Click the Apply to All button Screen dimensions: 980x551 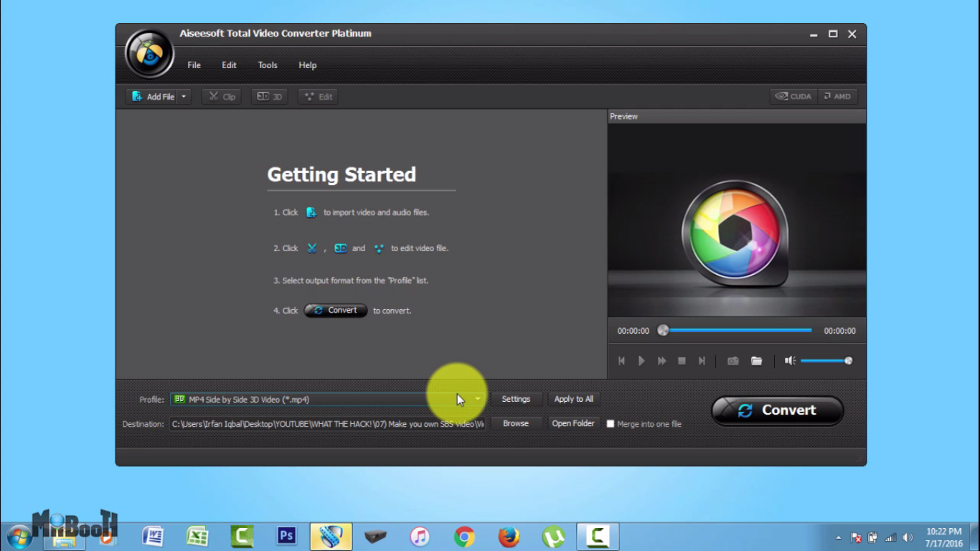point(574,400)
